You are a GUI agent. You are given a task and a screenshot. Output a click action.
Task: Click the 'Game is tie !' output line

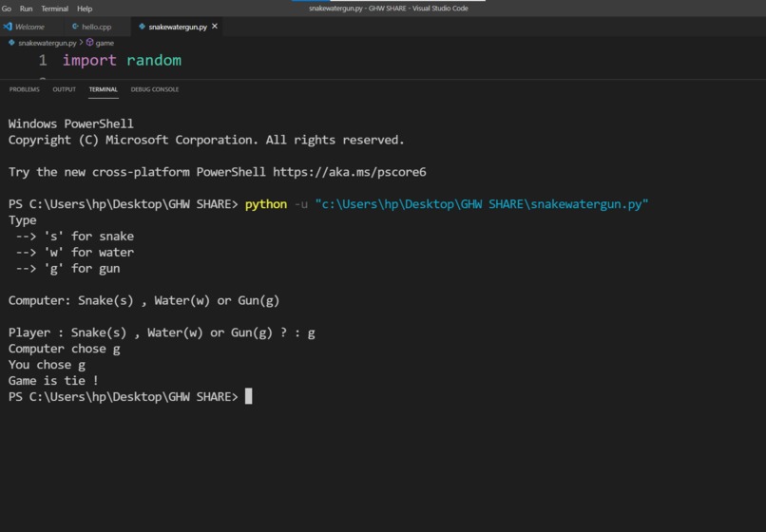pos(53,381)
